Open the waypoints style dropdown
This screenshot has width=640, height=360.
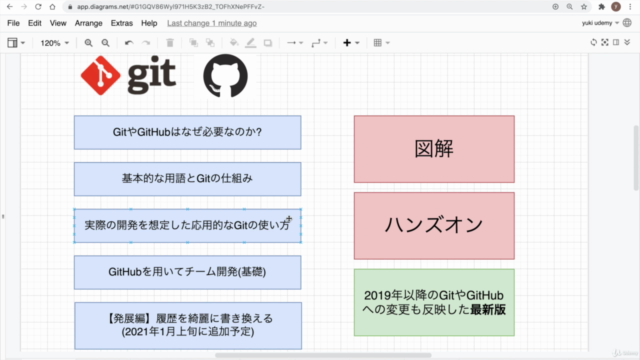tap(319, 43)
